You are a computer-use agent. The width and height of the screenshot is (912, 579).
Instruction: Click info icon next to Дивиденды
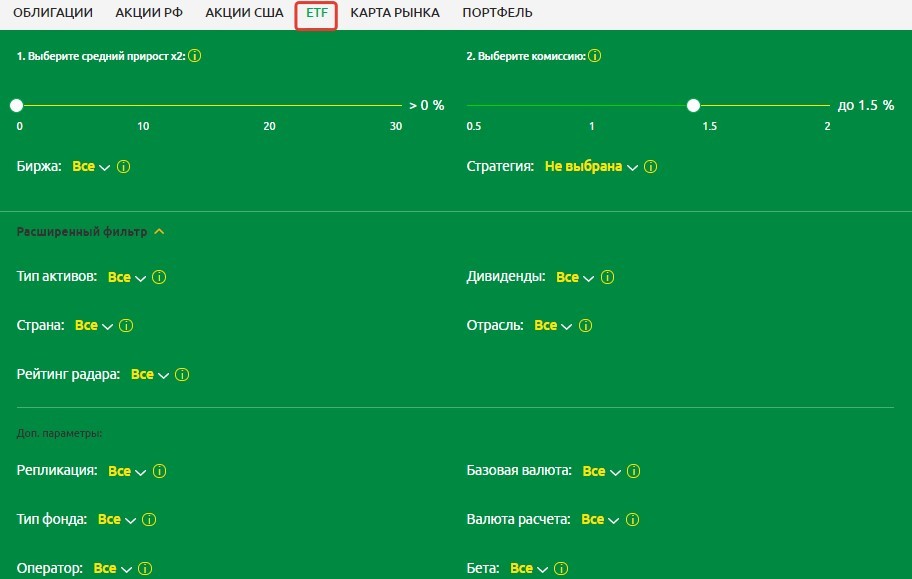[x=607, y=277]
